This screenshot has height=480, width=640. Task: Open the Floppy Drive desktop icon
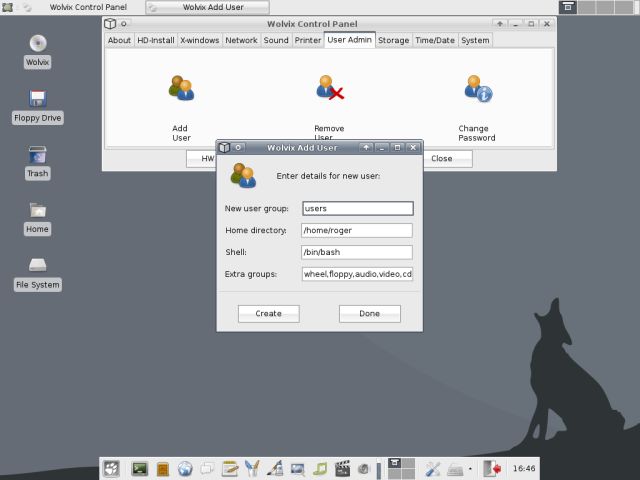pyautogui.click(x=38, y=98)
